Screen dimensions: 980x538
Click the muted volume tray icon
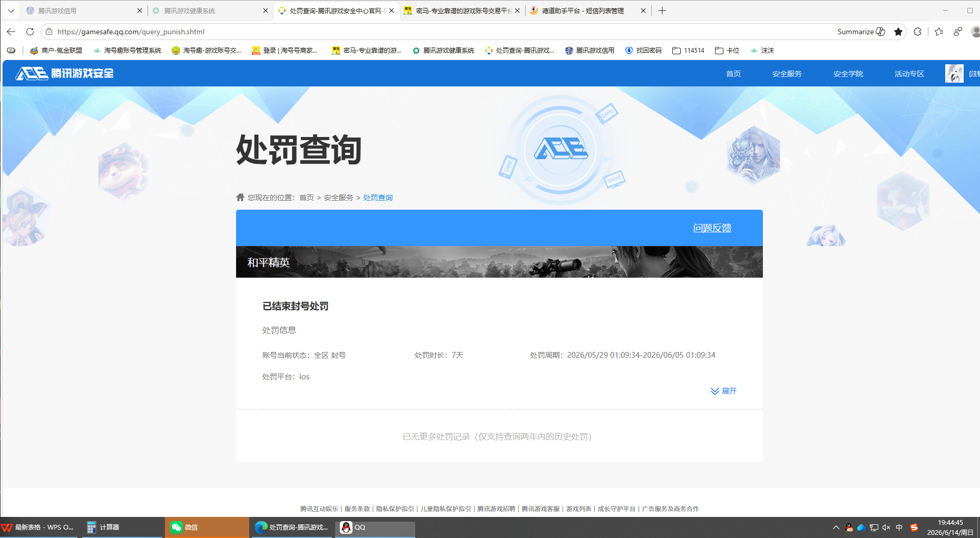[x=886, y=527]
